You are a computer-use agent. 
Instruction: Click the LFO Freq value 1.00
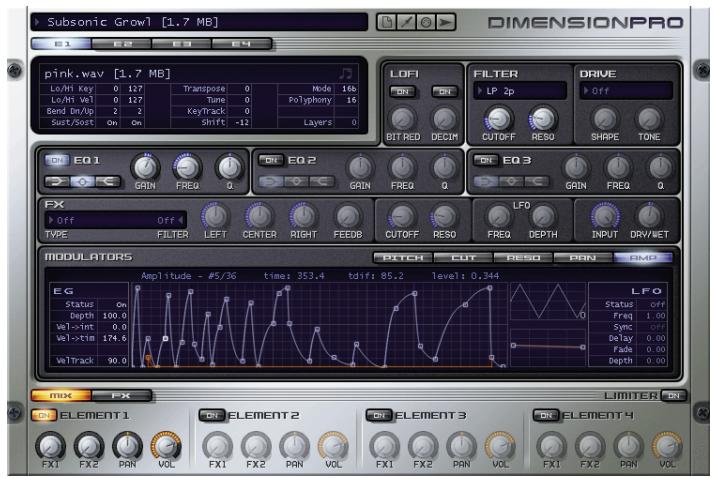pyautogui.click(x=656, y=316)
